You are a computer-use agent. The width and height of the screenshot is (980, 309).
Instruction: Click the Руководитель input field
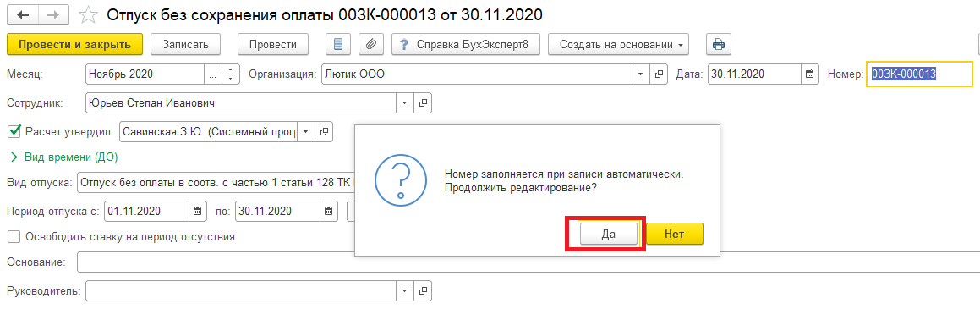241,291
